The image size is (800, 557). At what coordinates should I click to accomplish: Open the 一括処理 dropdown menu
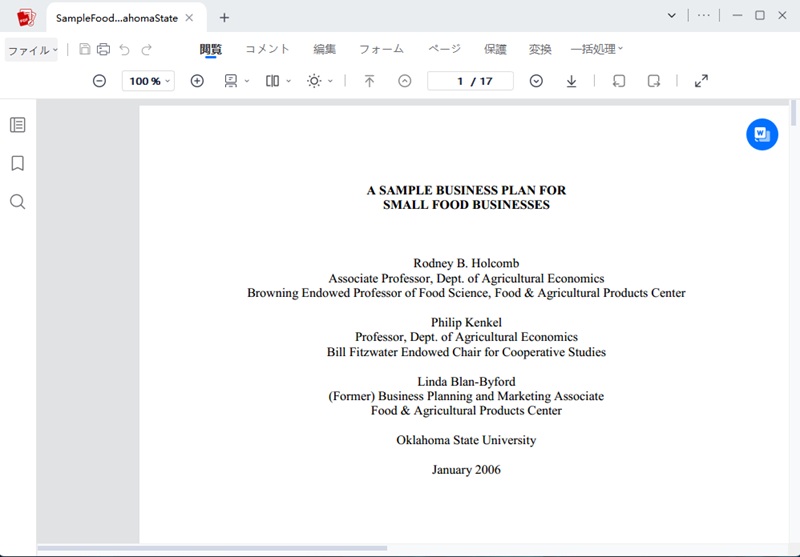(596, 49)
